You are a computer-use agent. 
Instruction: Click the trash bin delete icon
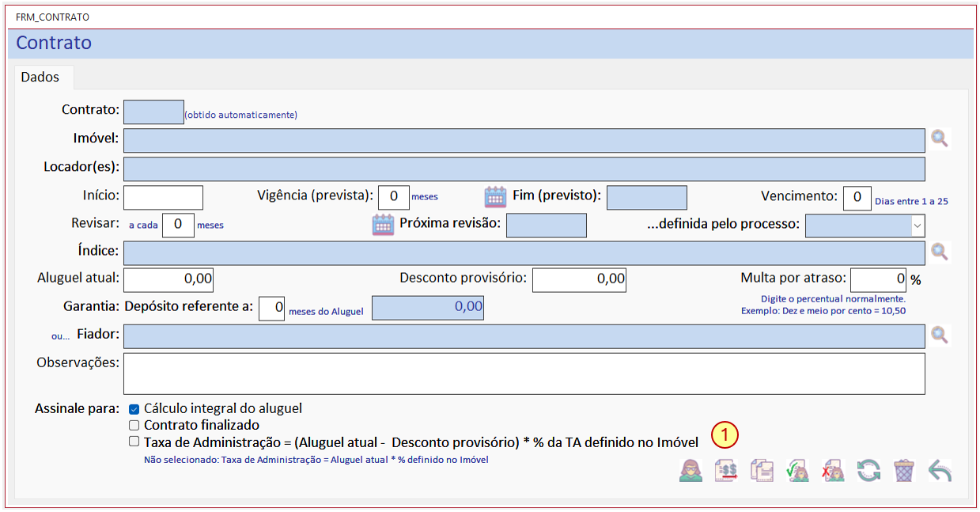click(x=903, y=471)
